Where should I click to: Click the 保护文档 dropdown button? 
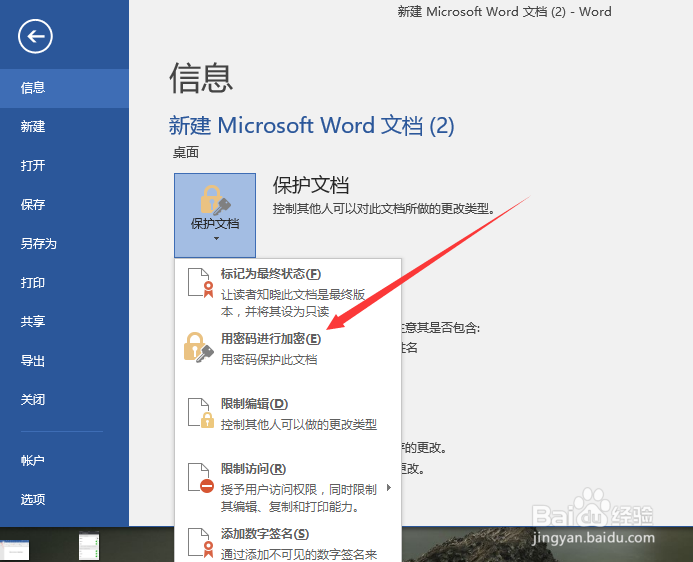point(215,215)
